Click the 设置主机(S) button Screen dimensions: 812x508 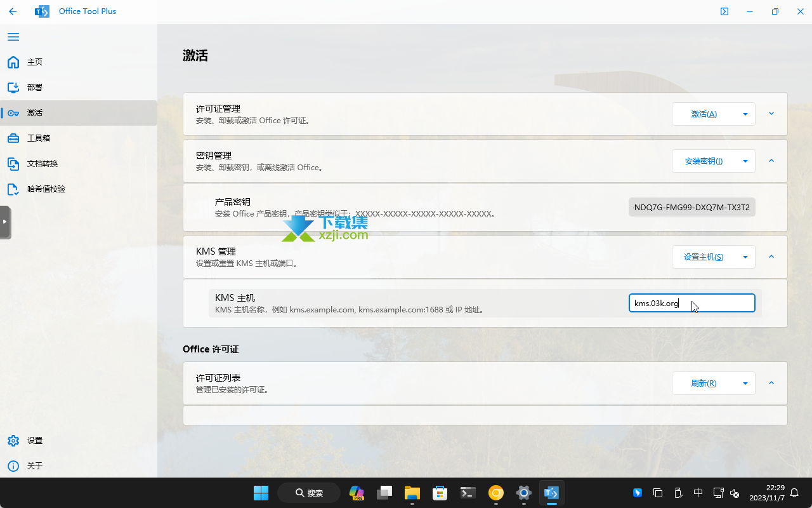tap(704, 257)
